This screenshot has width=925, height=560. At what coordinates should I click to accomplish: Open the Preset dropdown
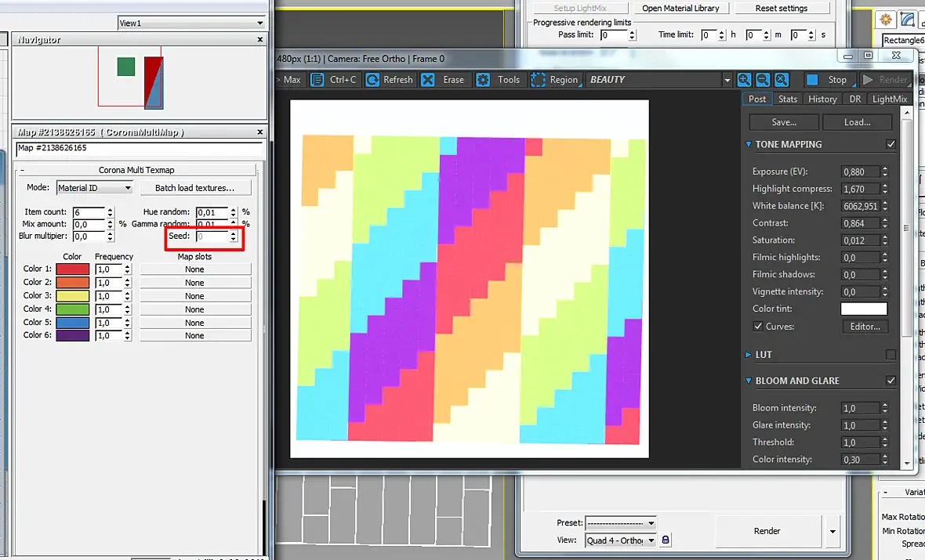point(621,523)
